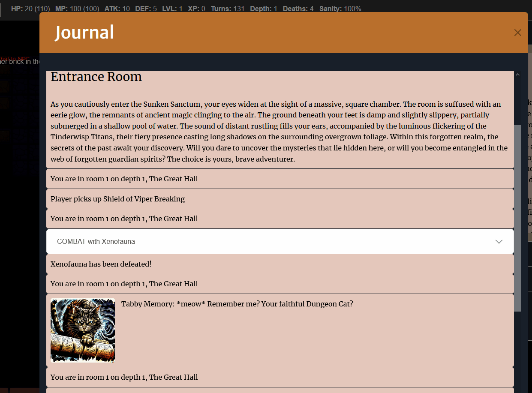The width and height of the screenshot is (532, 393).
Task: Click the LVL: 1 stat
Action: pyautogui.click(x=172, y=9)
